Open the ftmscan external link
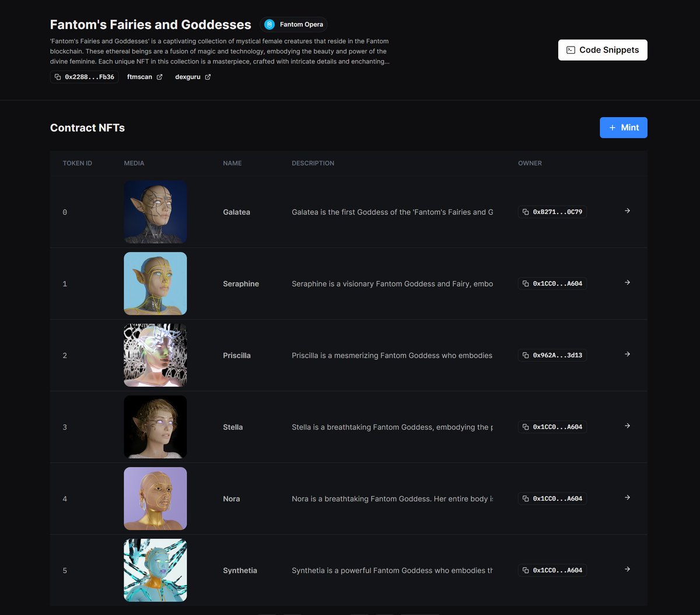Viewport: 700px width, 615px height. pyautogui.click(x=145, y=77)
